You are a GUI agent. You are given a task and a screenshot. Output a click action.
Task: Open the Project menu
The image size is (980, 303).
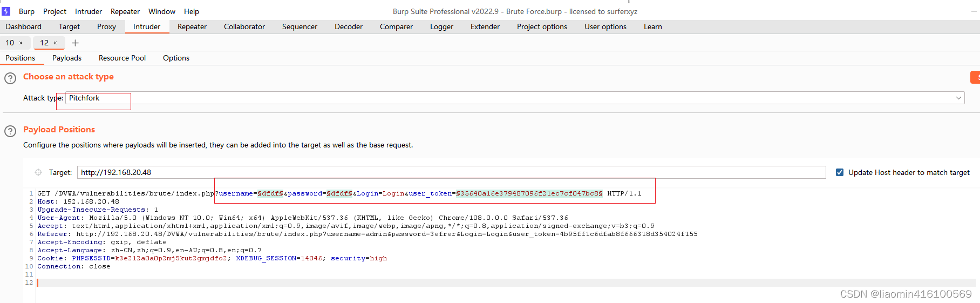point(55,11)
